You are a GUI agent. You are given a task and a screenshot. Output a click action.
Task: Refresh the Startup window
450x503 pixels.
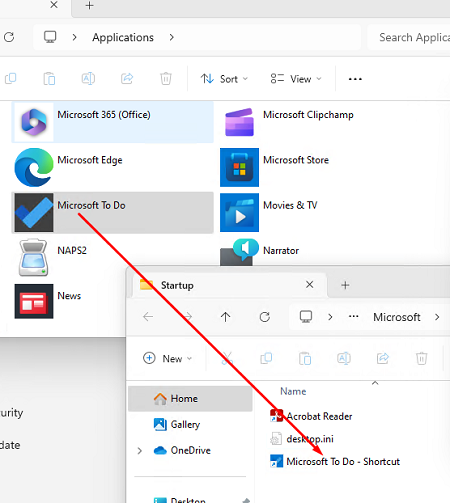pyautogui.click(x=265, y=317)
